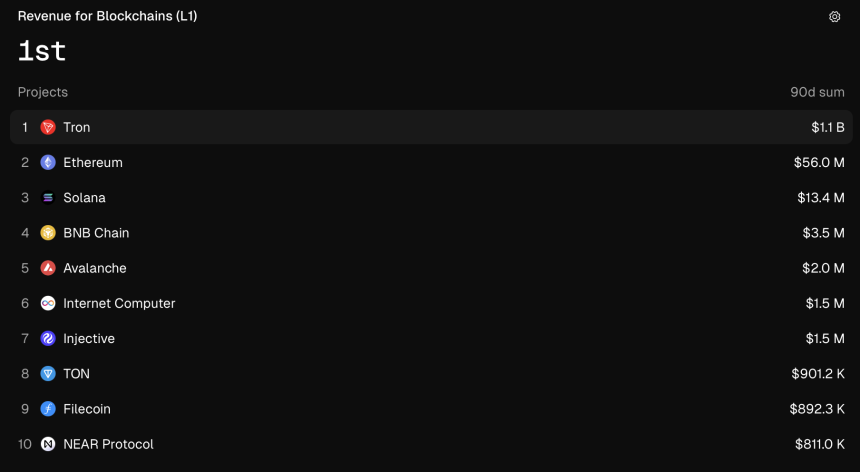Click the Tron logo icon
This screenshot has width=860, height=472.
(48, 127)
